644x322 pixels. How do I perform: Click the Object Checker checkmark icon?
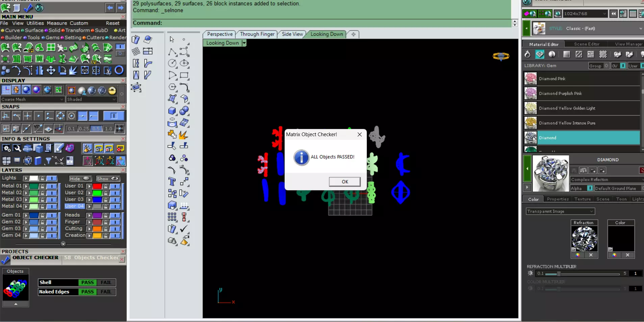(6, 260)
